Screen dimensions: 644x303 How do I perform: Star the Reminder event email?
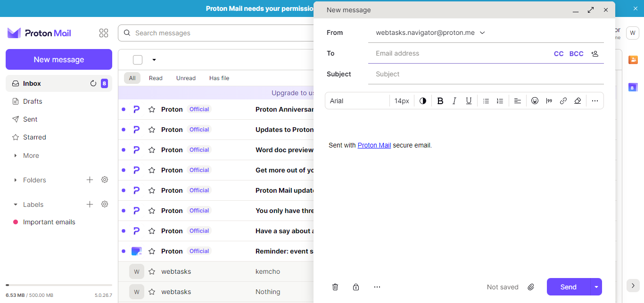click(152, 251)
